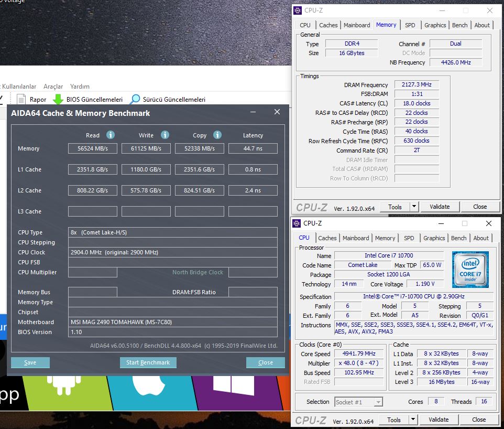Open the Rapor report toolbar item
Screen dimensions: 504x429
click(x=31, y=100)
